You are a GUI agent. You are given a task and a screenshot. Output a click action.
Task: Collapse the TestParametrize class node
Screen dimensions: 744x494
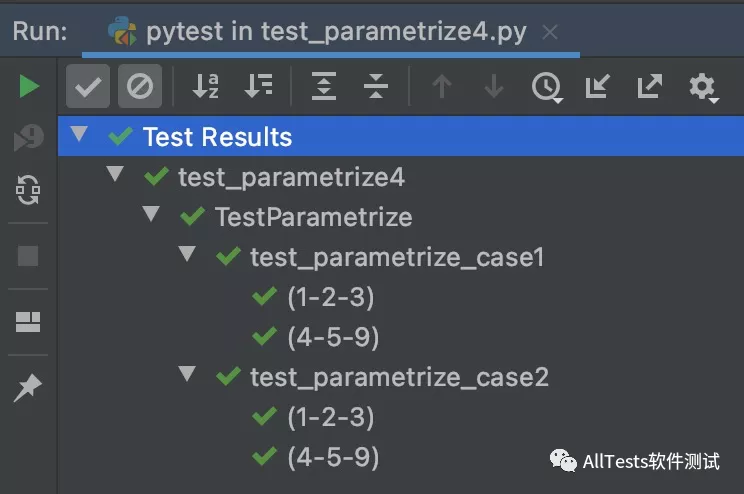152,214
